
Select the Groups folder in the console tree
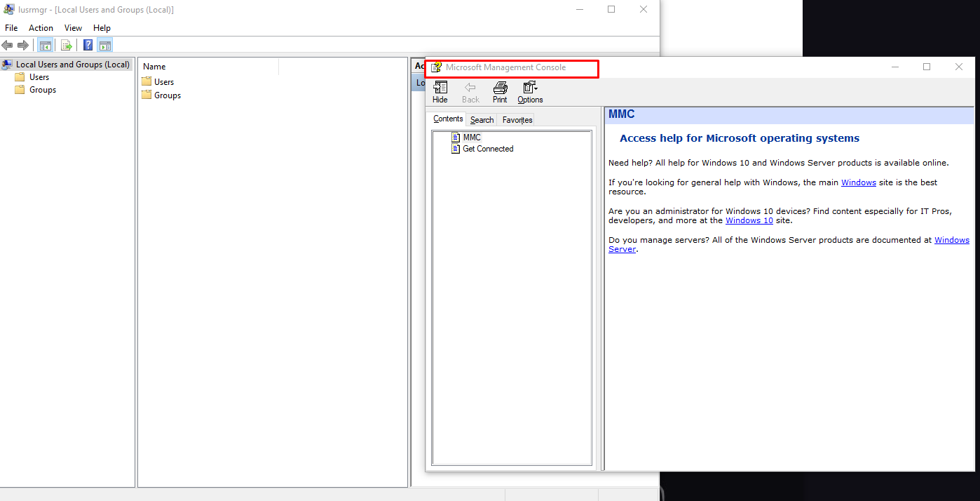36,90
